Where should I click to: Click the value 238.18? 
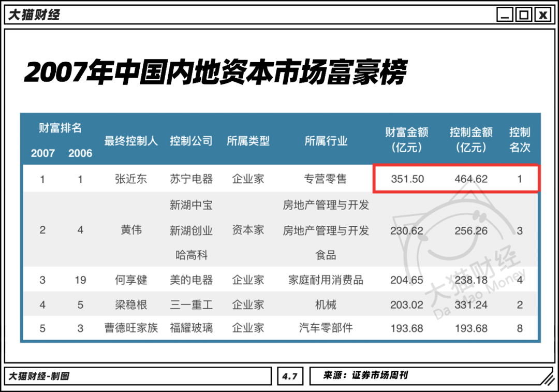(471, 280)
